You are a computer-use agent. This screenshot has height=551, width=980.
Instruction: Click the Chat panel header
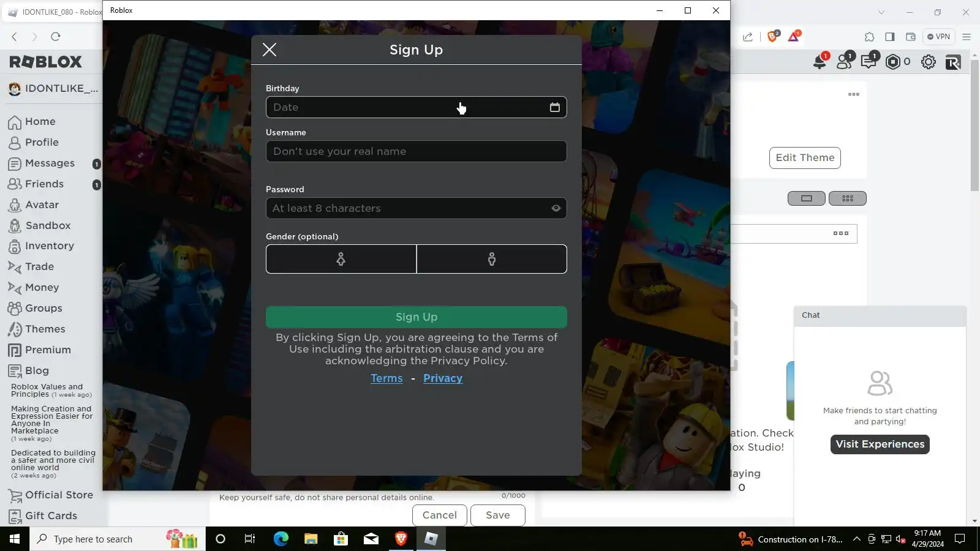pos(880,315)
